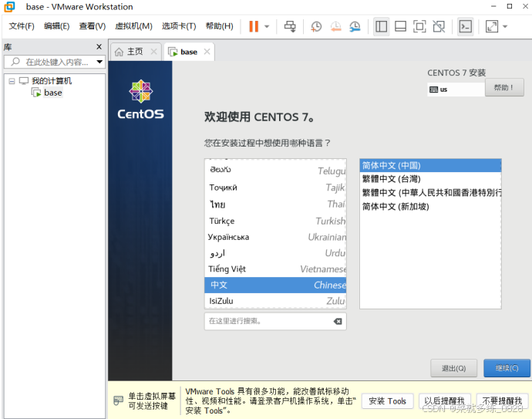Click the 以后提醒我 button
Viewport: 532px width, 419px height.
click(444, 401)
